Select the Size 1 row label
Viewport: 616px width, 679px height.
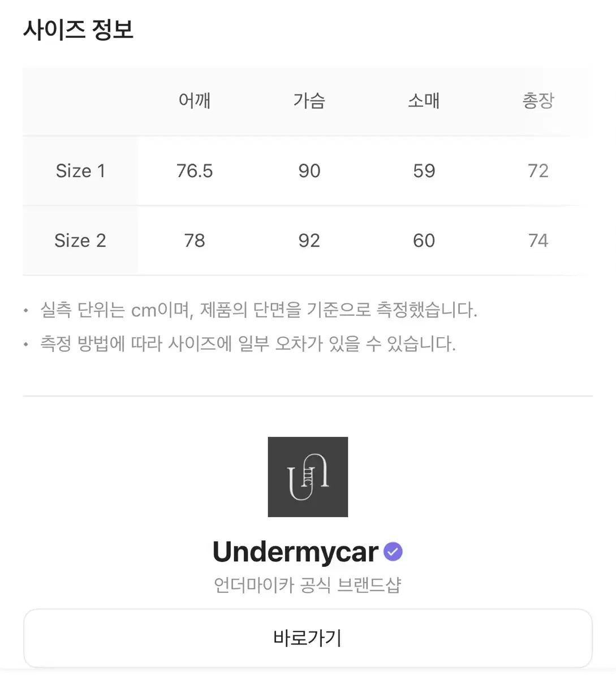click(x=80, y=171)
